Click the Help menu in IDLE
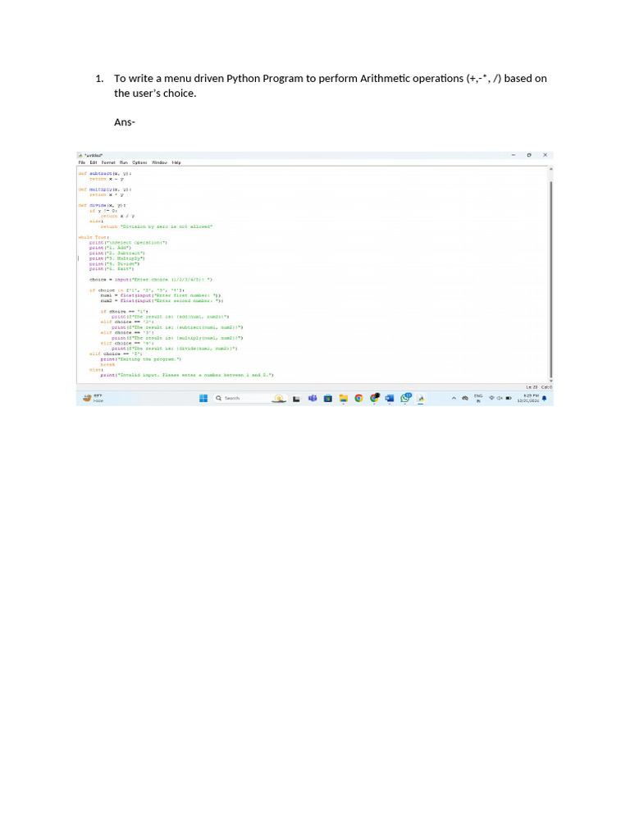This screenshot has height=840, width=630. tap(176, 162)
